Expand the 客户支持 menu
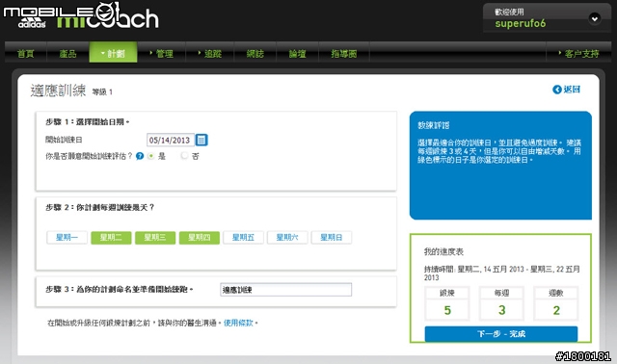The image size is (617, 364). tap(578, 54)
